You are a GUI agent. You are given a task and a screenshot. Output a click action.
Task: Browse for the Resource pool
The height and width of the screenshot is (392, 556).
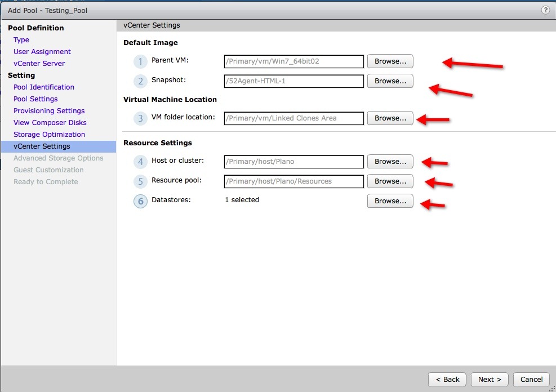pyautogui.click(x=390, y=181)
